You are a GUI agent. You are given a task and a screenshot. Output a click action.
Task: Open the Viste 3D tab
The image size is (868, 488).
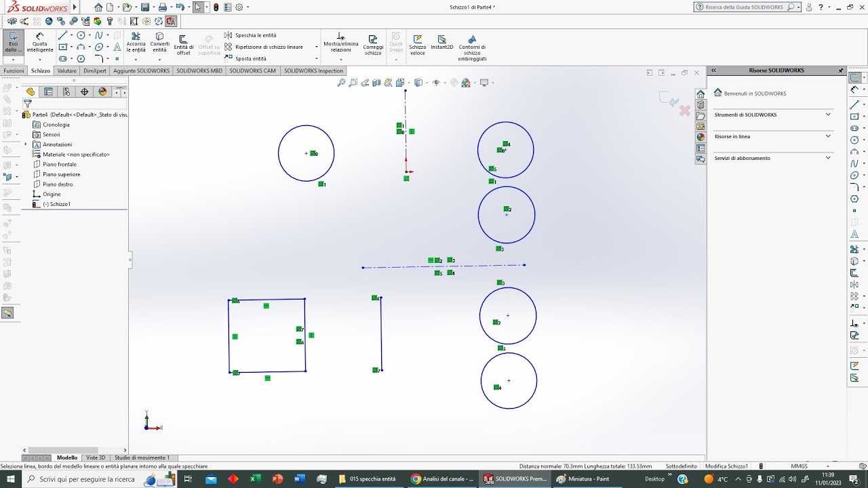[96, 457]
